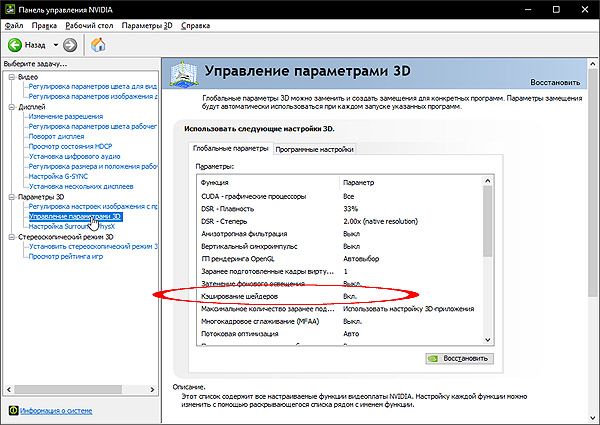Open Поворот дисплея item
This screenshot has width=600, height=425.
[x=56, y=136]
